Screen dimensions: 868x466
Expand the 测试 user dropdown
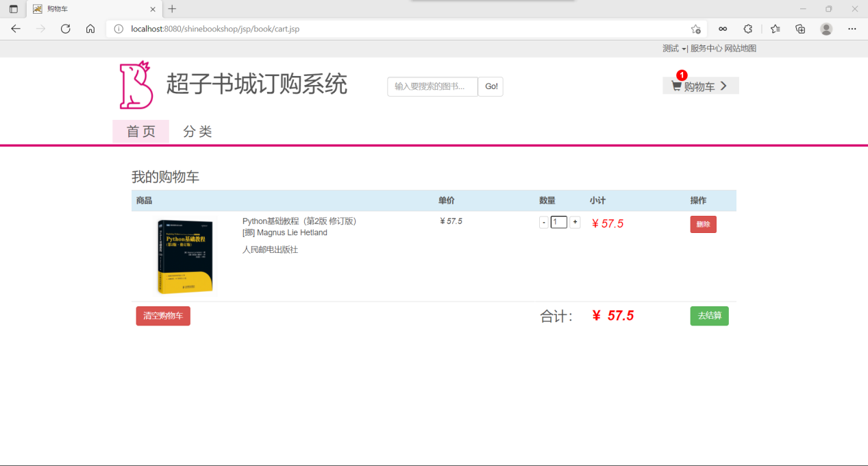(x=674, y=49)
